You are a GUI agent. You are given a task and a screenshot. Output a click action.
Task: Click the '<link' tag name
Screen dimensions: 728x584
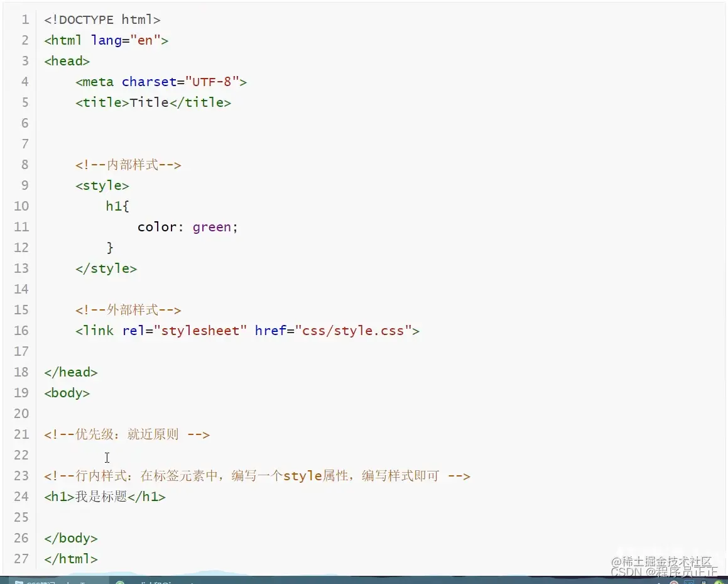point(94,330)
